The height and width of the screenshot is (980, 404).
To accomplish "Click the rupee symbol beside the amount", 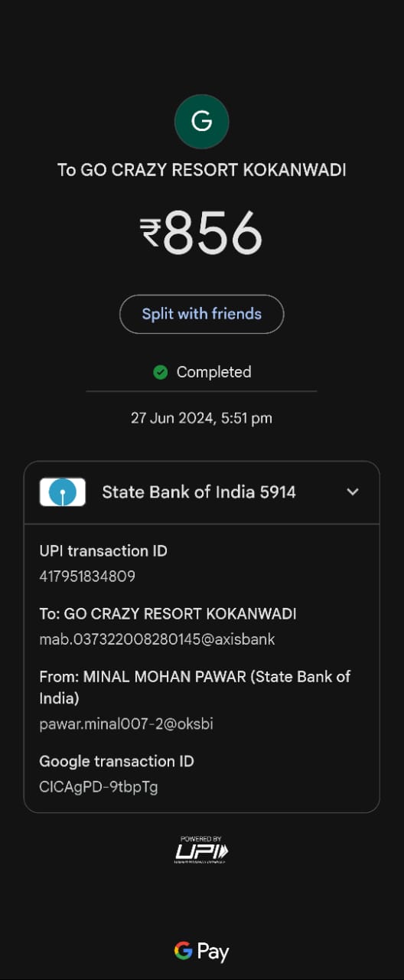I will [150, 233].
